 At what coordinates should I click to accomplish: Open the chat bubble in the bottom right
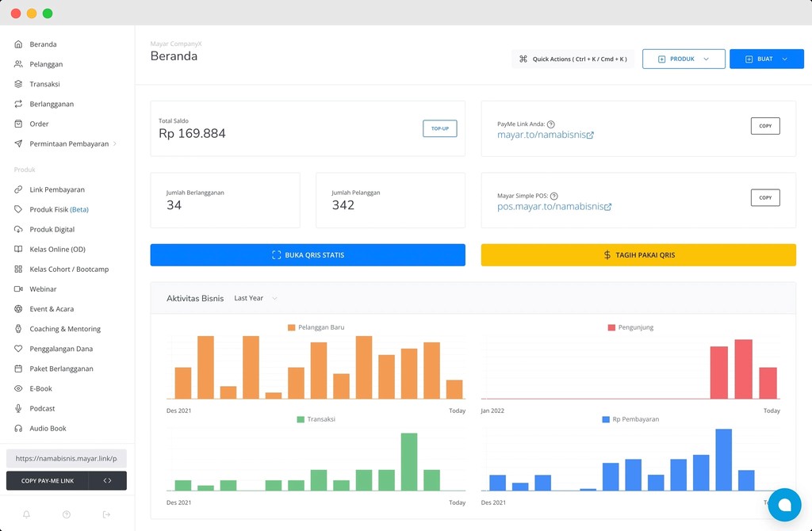pyautogui.click(x=784, y=505)
